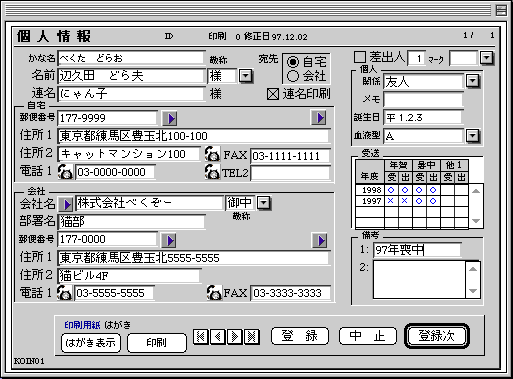Image resolution: width=513 pixels, height=379 pixels.
Task: Click the 登録次 button
Action: (x=437, y=336)
